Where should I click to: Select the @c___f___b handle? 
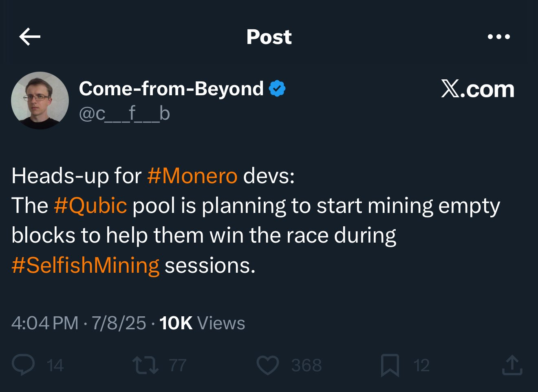[x=124, y=114]
